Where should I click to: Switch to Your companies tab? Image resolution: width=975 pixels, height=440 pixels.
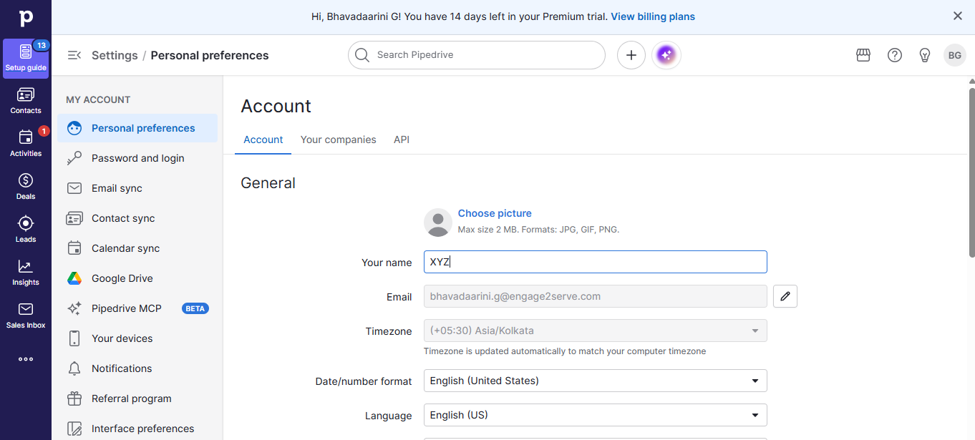338,140
